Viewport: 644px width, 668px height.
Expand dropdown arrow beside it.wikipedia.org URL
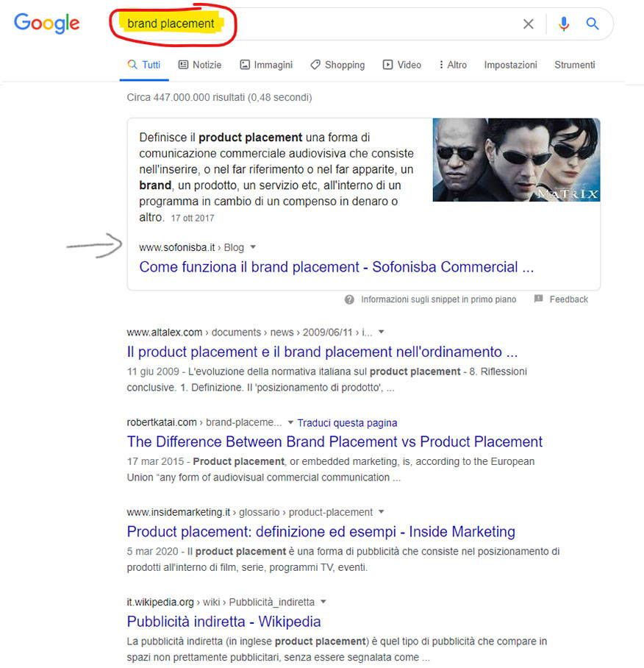click(323, 602)
